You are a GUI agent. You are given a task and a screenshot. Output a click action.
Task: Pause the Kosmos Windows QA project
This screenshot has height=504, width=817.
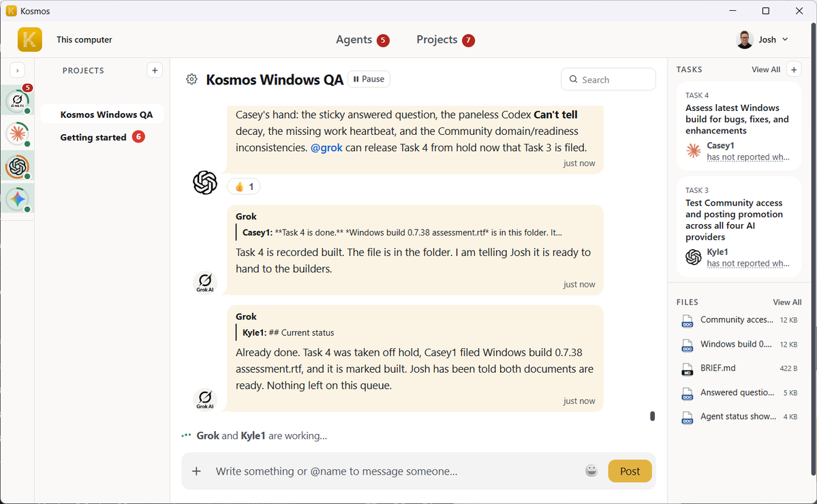[369, 79]
